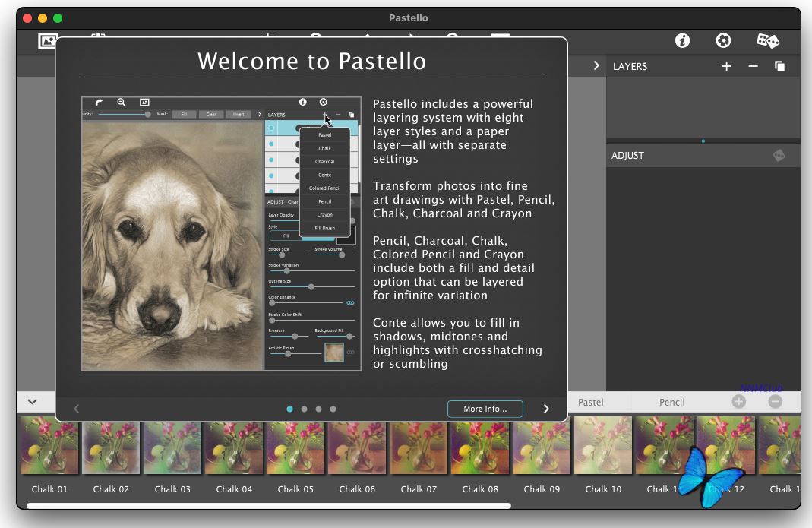Select the Chalk 08 preset thumbnail
Screen dimensions: 812x528
pos(480,446)
